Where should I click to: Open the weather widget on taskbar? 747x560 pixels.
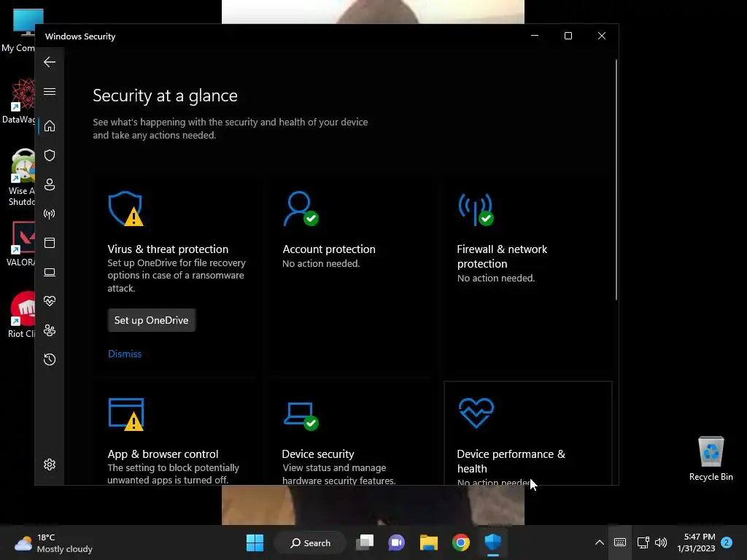53,542
